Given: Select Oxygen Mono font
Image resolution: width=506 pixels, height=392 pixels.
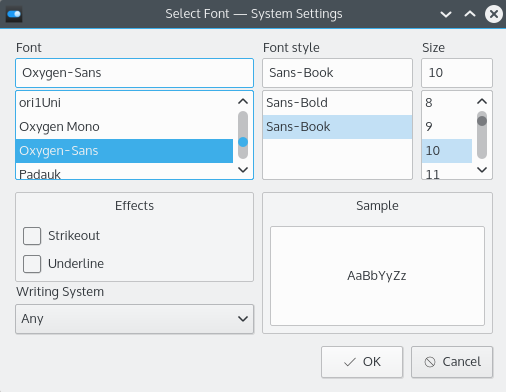Looking at the screenshot, I should (x=124, y=127).
